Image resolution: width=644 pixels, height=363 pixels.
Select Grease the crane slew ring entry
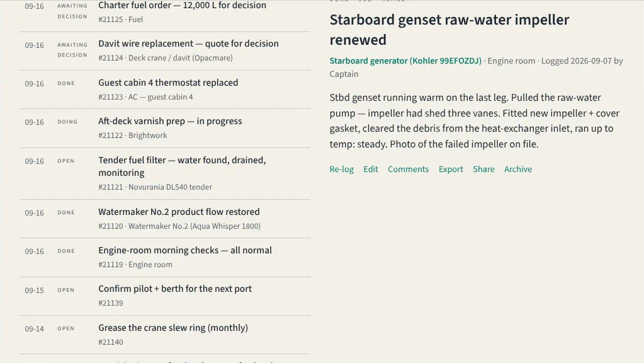pyautogui.click(x=165, y=335)
